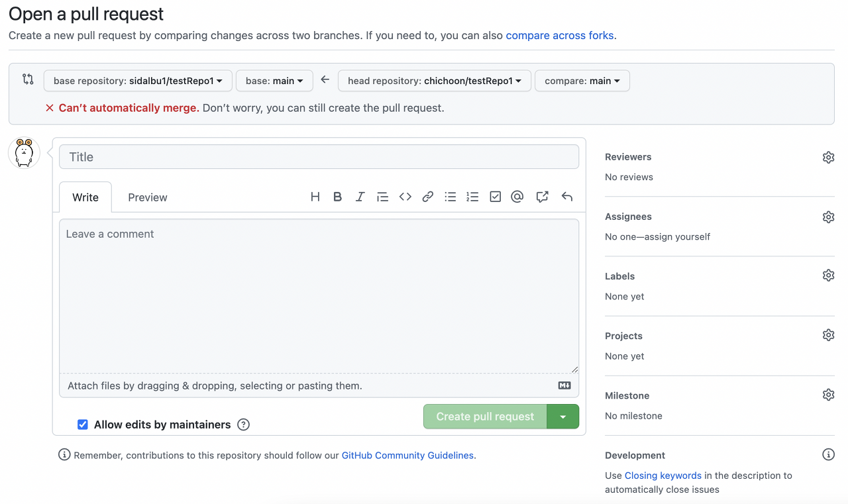The image size is (848, 504).
Task: Add a task list with the checkbox icon
Action: (x=495, y=197)
